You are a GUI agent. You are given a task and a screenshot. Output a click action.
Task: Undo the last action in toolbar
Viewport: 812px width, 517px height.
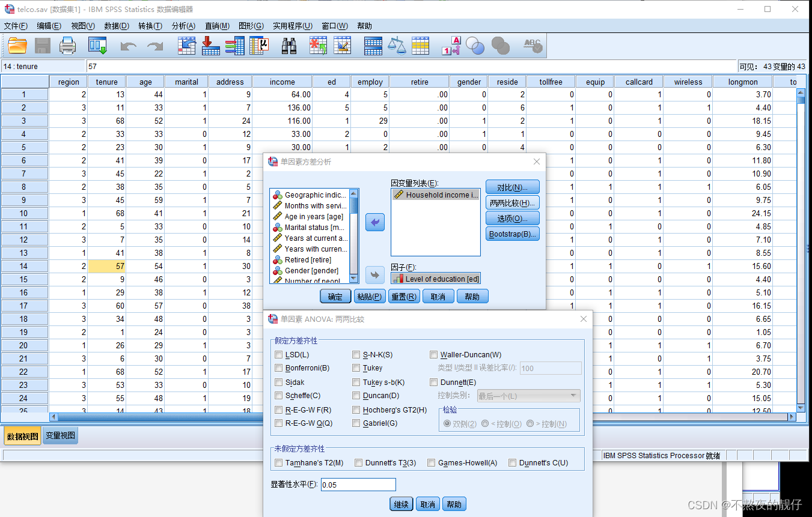click(129, 46)
